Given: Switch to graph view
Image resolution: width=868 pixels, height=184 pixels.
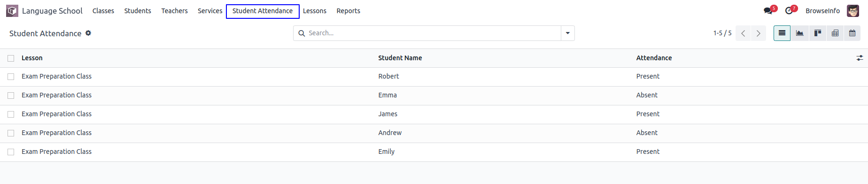Looking at the screenshot, I should coord(799,33).
